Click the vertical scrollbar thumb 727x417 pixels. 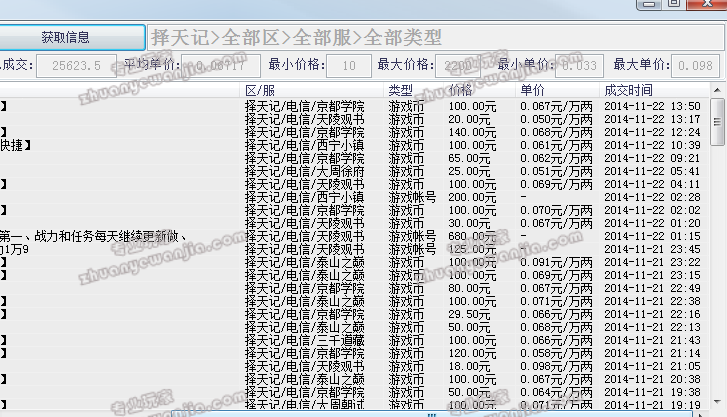click(717, 122)
